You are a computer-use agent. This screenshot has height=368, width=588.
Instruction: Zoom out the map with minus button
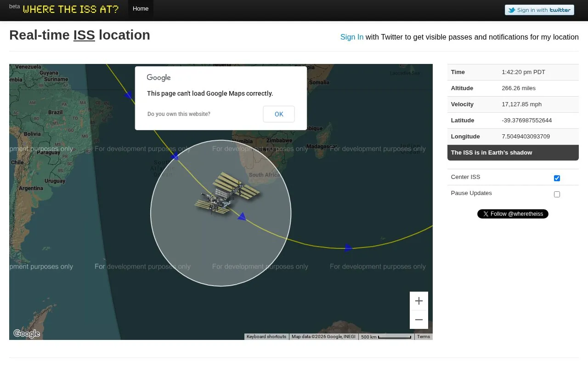coord(419,320)
